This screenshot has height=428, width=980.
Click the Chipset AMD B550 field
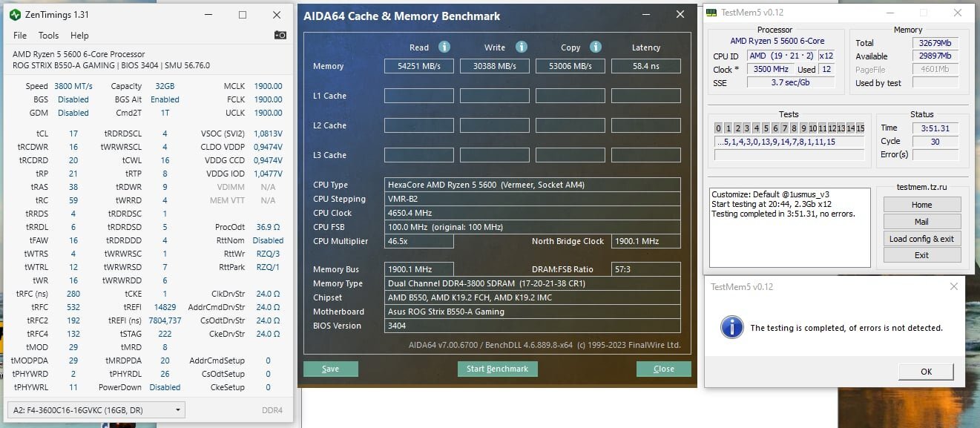pos(533,297)
